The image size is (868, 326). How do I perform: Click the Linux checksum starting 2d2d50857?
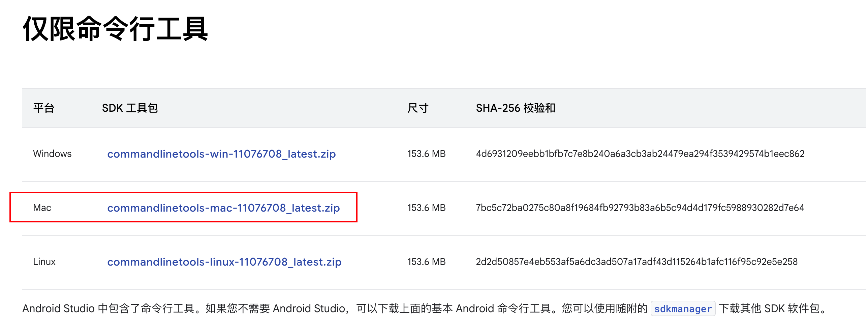click(x=637, y=262)
